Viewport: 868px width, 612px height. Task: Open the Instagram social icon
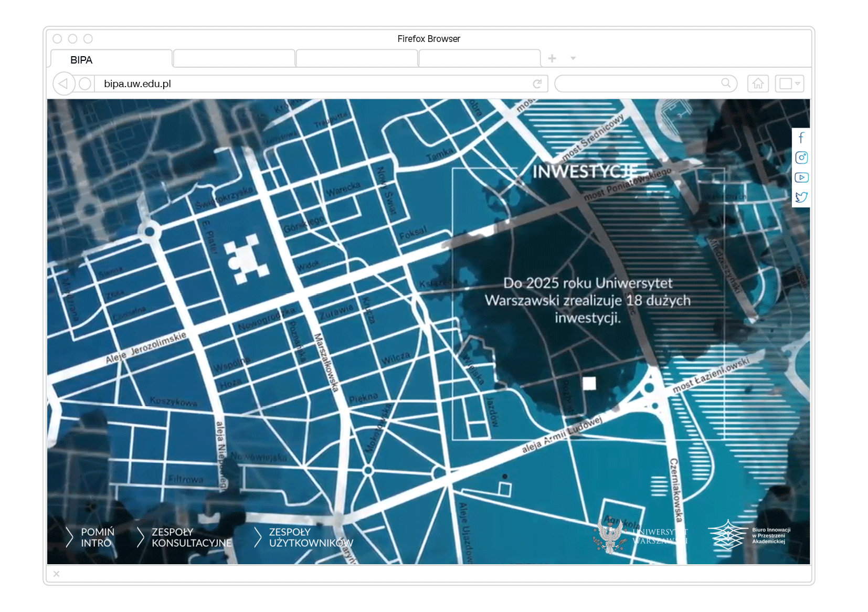(801, 157)
